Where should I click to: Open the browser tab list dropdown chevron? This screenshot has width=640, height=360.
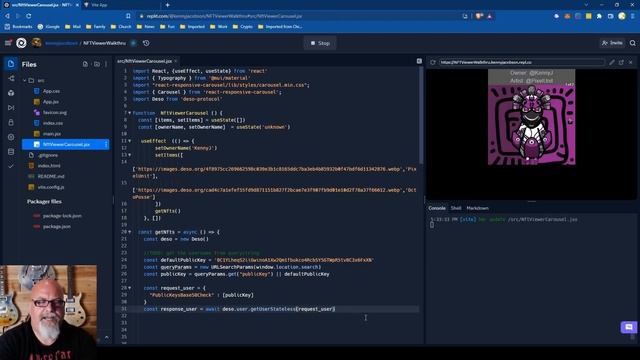pyautogui.click(x=586, y=5)
